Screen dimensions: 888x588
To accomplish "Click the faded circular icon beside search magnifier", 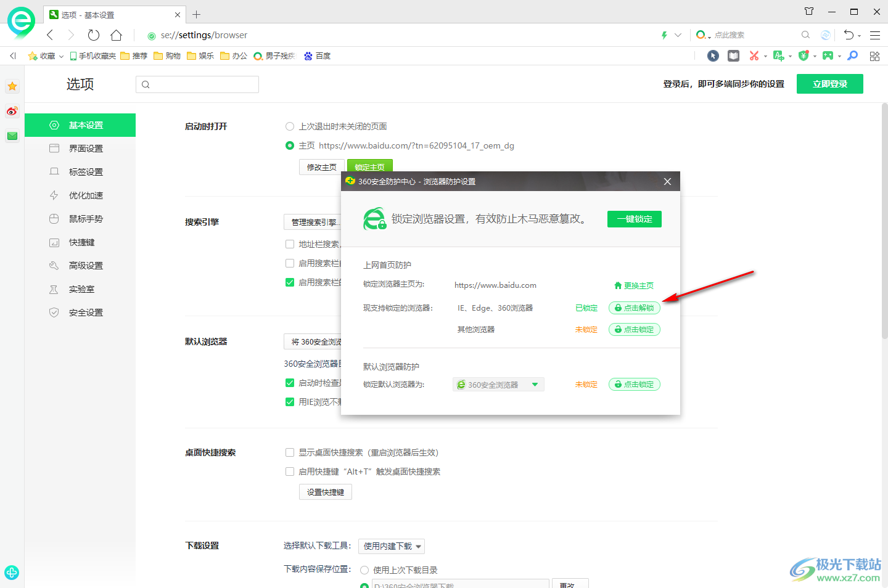I will coord(826,35).
